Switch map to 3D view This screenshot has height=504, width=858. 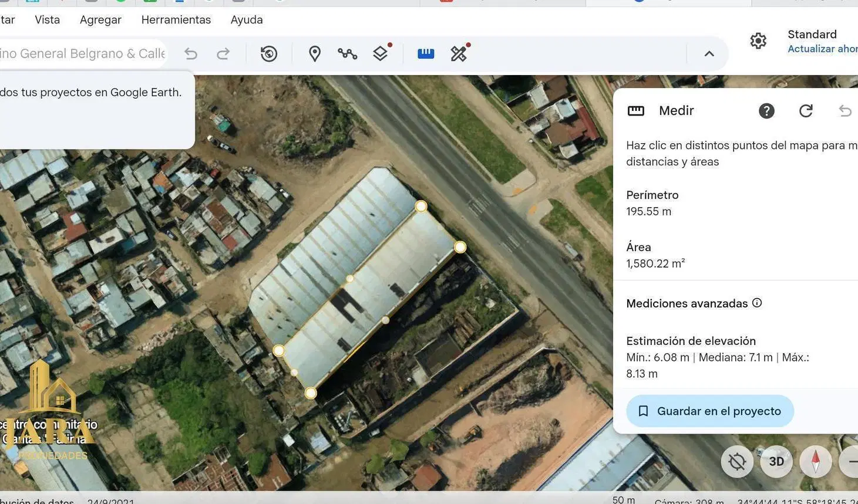click(776, 462)
